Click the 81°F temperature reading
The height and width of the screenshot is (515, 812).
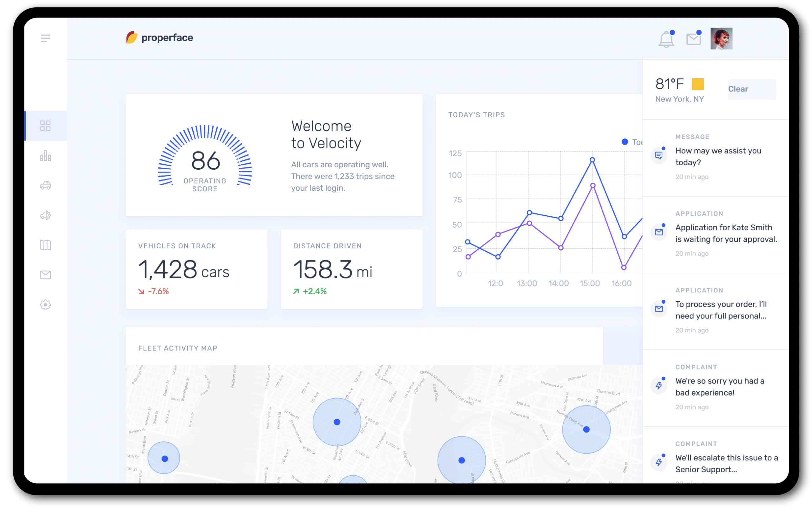[x=669, y=84]
